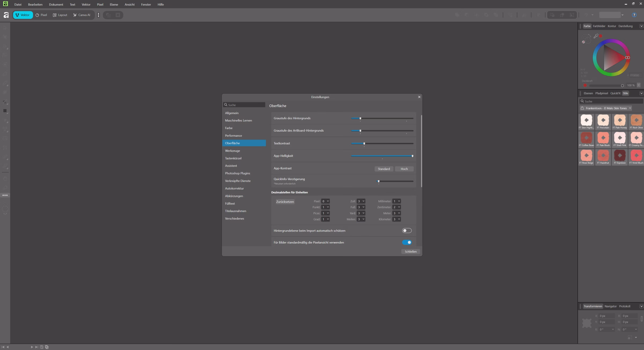Select the Layout studio icon
Screen dimensions: 644x350
[x=55, y=15]
